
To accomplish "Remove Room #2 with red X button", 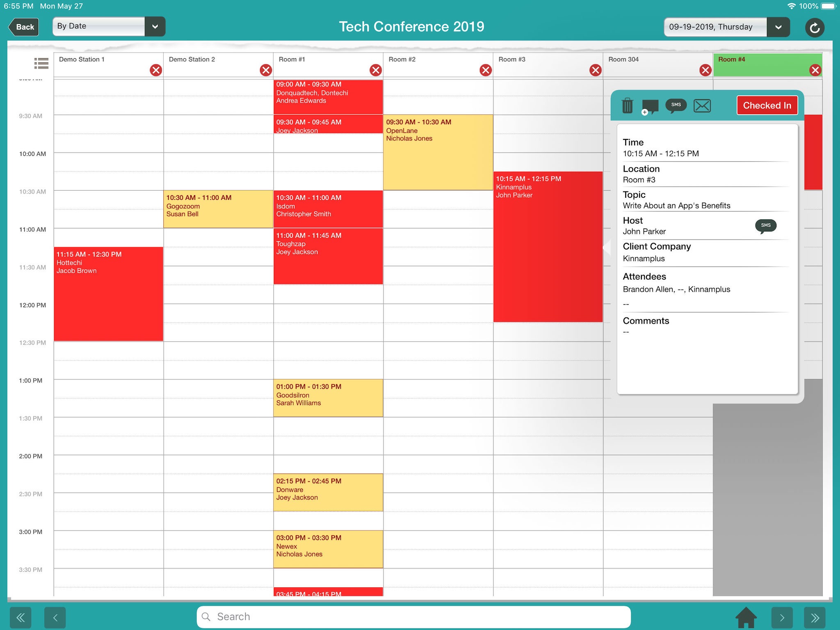I will point(484,70).
